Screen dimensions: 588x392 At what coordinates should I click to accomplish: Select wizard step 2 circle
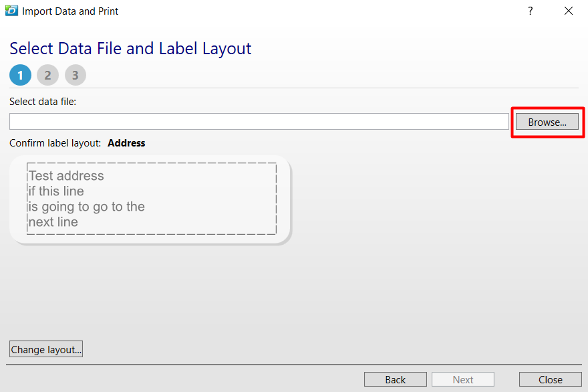click(x=47, y=75)
